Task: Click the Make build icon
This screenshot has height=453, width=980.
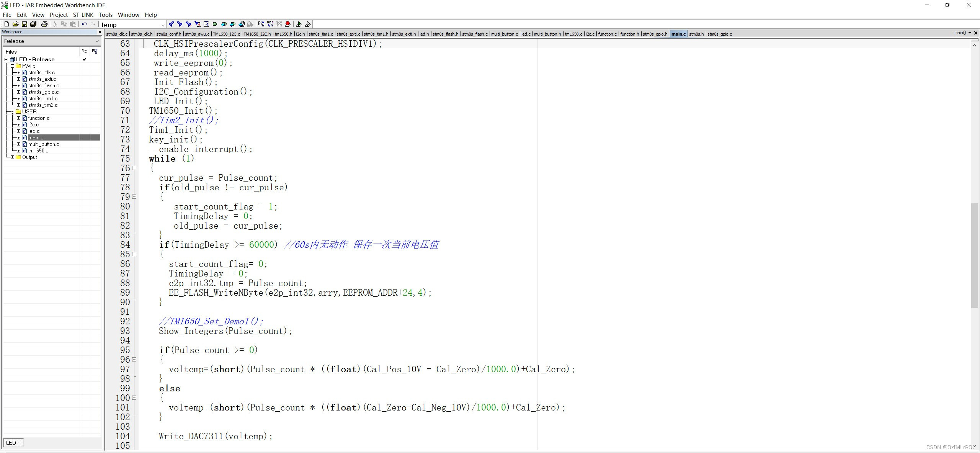Action: coord(270,24)
